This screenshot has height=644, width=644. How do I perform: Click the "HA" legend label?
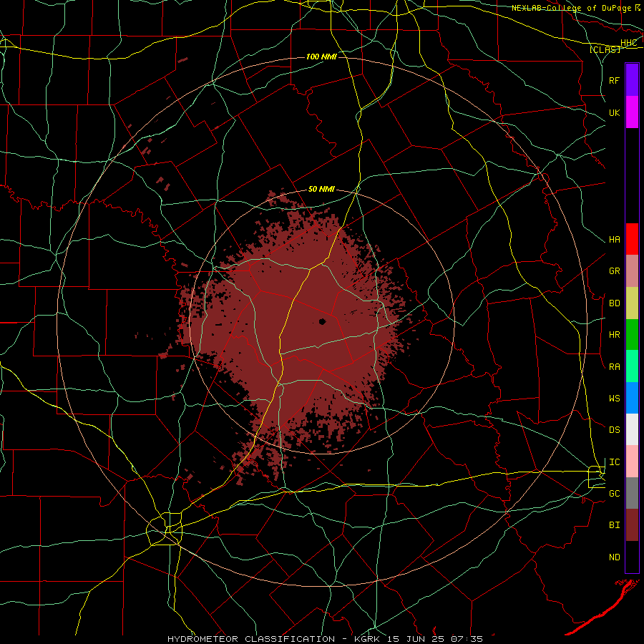click(614, 240)
